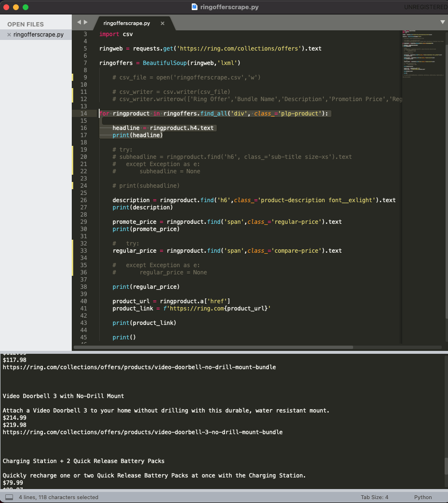Click the print(regular_price) line
This screenshot has height=503, width=448.
tap(146, 287)
